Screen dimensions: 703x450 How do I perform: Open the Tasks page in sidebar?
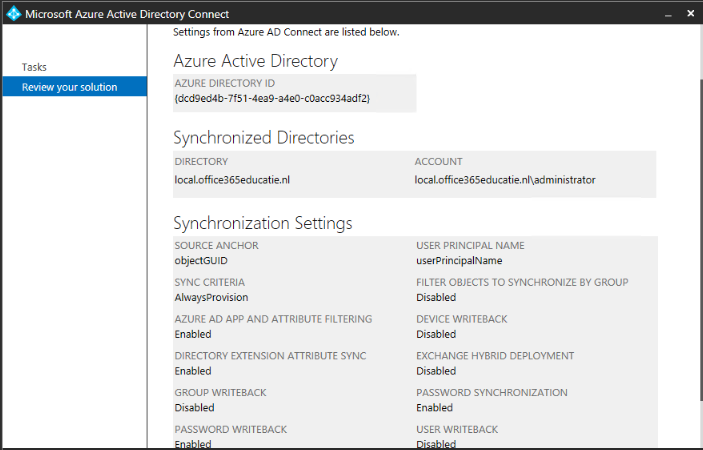(34, 67)
